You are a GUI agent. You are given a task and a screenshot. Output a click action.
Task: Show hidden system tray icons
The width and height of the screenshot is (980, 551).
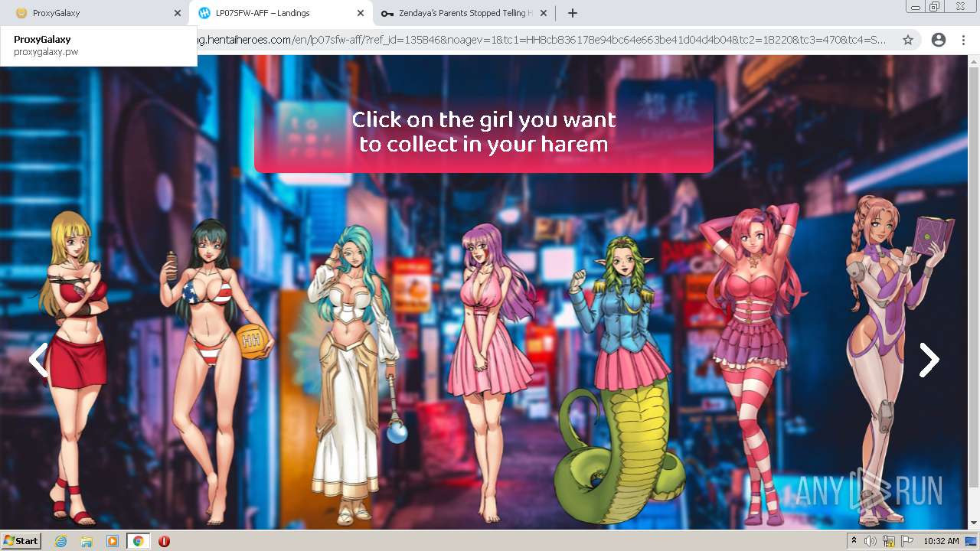click(x=854, y=541)
